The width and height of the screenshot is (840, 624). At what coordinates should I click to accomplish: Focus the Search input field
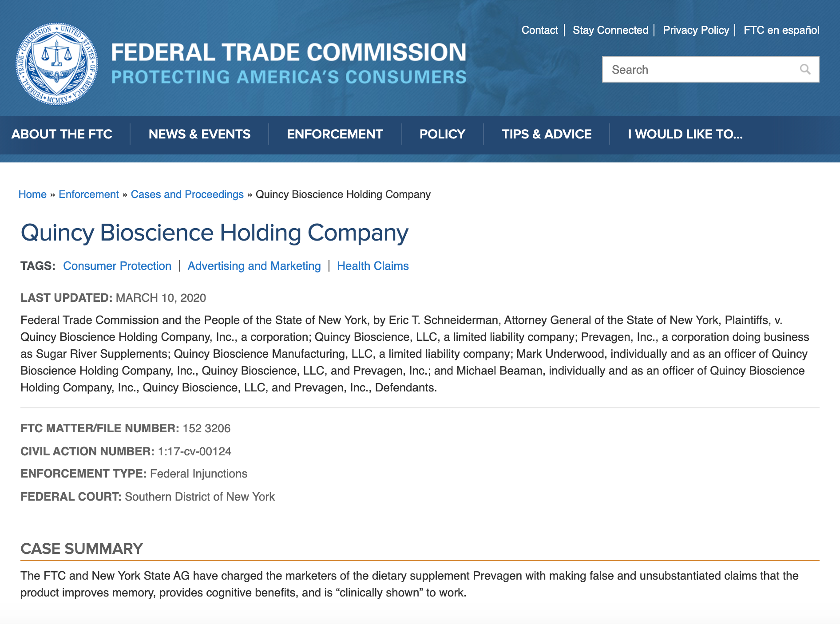710,69
